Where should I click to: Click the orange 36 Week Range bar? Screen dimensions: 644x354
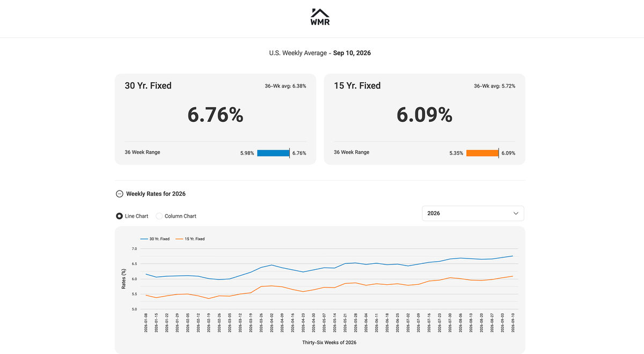pos(482,153)
